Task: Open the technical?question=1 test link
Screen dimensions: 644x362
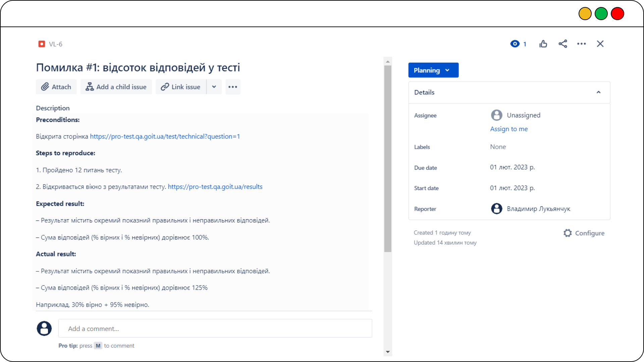Action: click(x=165, y=136)
